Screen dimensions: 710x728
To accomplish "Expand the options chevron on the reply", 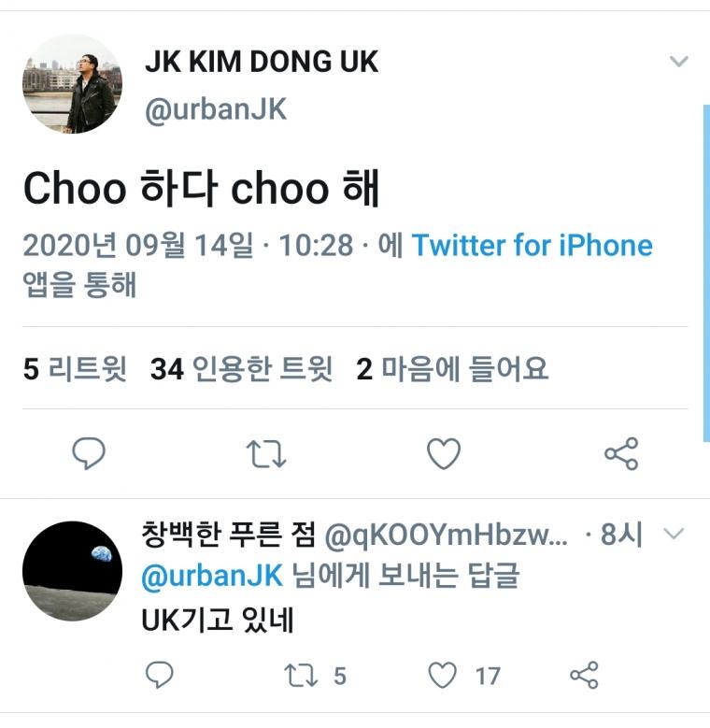I will 674,534.
